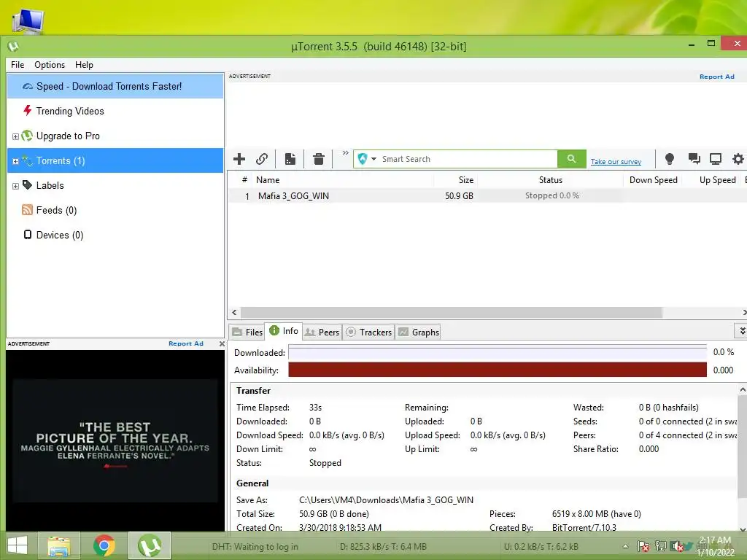The width and height of the screenshot is (747, 560).
Task: Expand the Torrents (1) tree node
Action: [x=15, y=161]
